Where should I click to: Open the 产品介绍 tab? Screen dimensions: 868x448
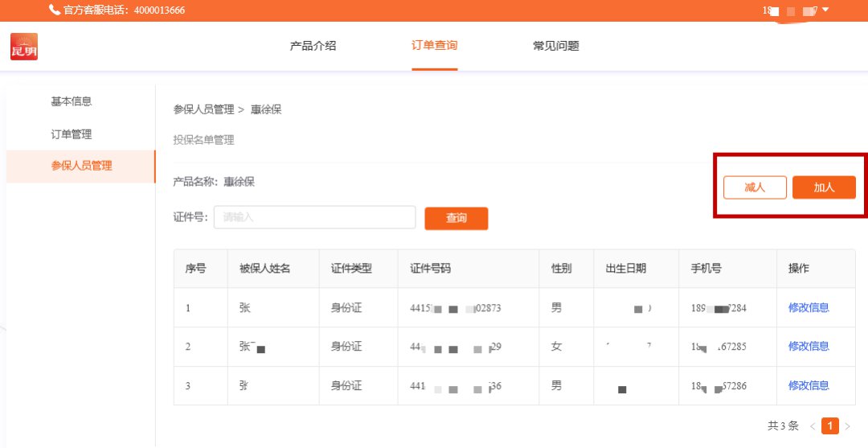coord(313,46)
